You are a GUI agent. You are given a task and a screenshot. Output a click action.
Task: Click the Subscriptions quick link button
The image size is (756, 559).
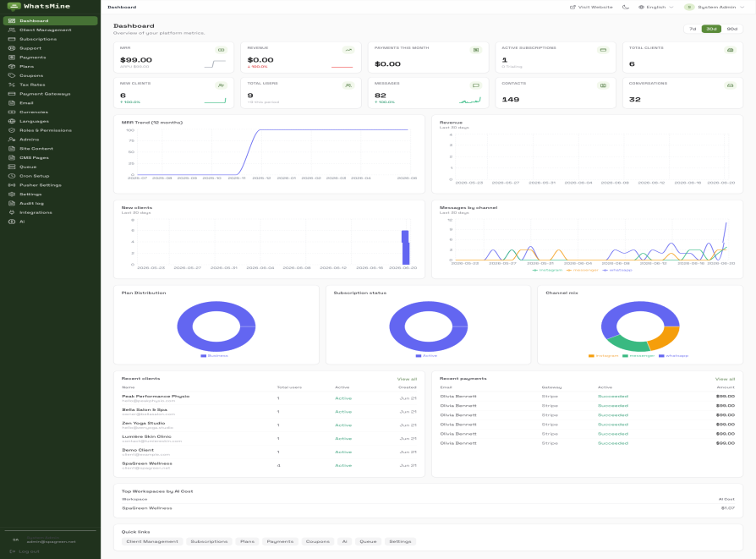(209, 541)
